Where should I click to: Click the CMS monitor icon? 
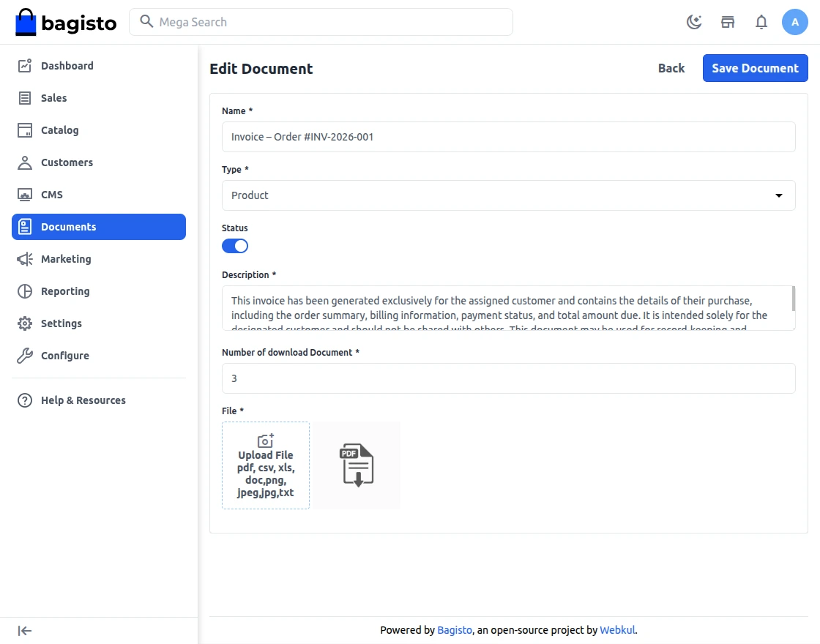[25, 195]
